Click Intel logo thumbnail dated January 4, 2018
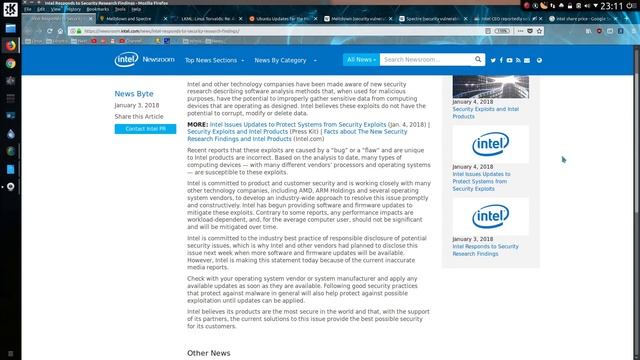This screenshot has width=640, height=360. click(x=491, y=144)
